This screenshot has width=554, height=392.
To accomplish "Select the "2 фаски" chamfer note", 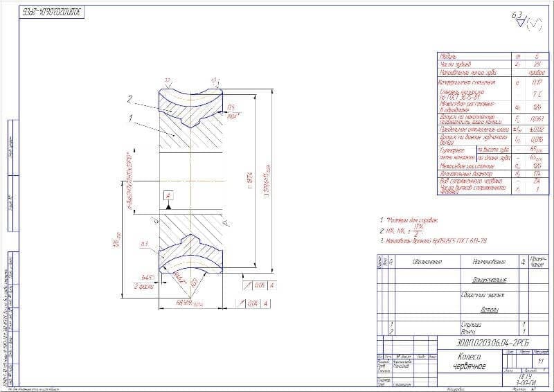I will (x=144, y=286).
